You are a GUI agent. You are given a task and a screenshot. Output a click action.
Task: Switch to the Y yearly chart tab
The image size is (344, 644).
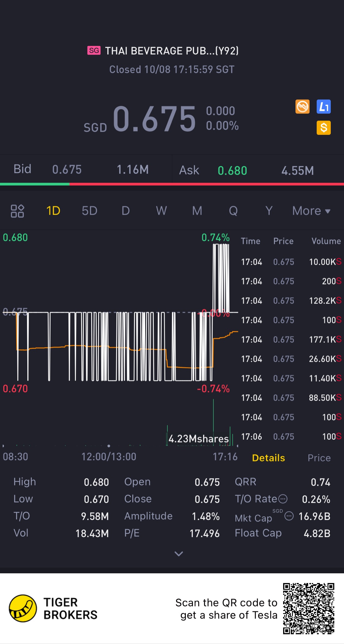click(269, 211)
